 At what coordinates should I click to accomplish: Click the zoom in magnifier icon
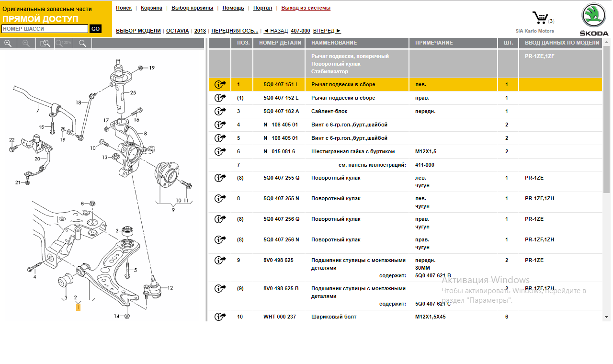coord(8,43)
